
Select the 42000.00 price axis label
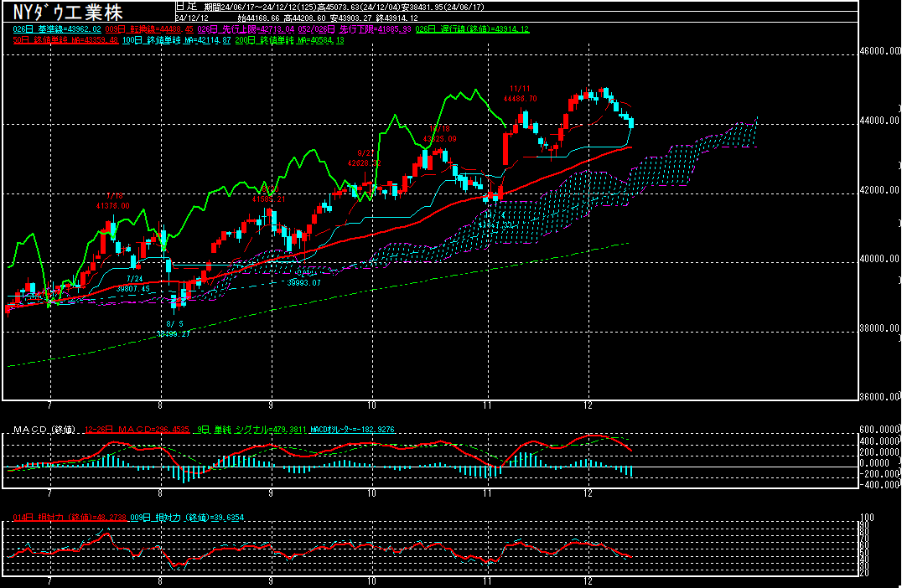coord(880,190)
